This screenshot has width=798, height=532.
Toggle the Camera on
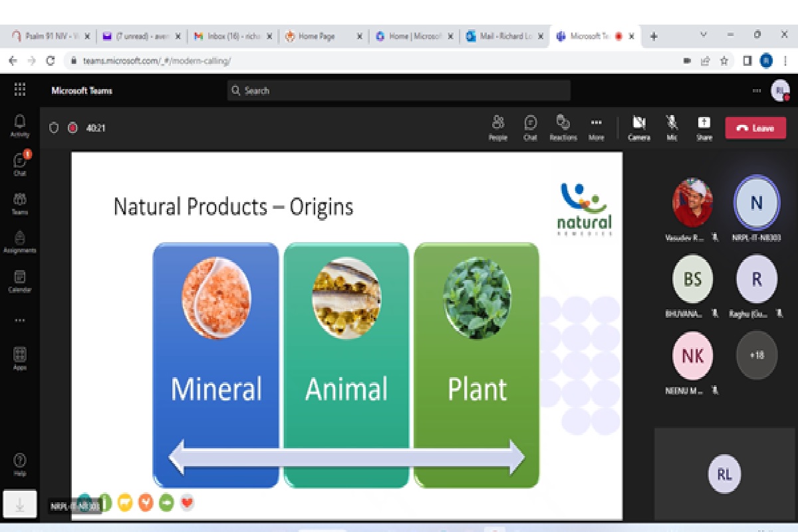639,127
